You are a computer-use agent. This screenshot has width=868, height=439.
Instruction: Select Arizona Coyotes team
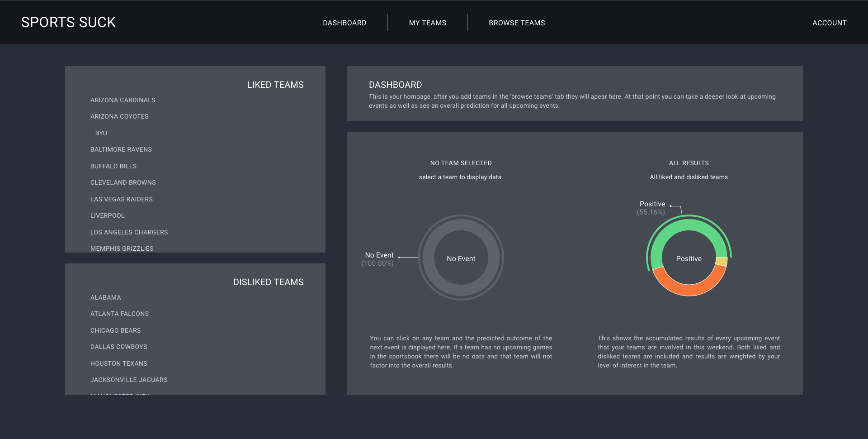pyautogui.click(x=119, y=116)
